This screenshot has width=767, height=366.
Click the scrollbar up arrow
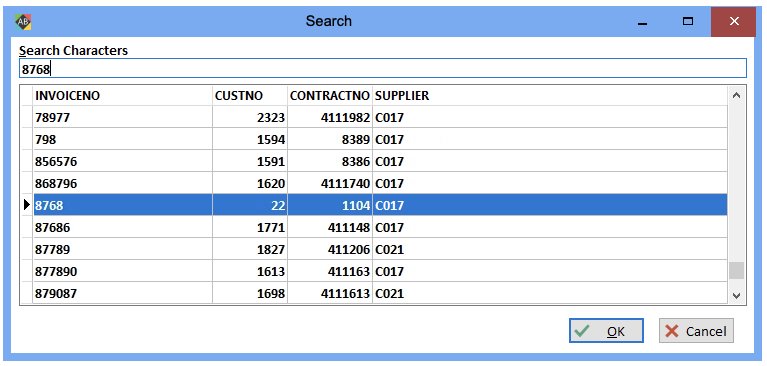737,95
